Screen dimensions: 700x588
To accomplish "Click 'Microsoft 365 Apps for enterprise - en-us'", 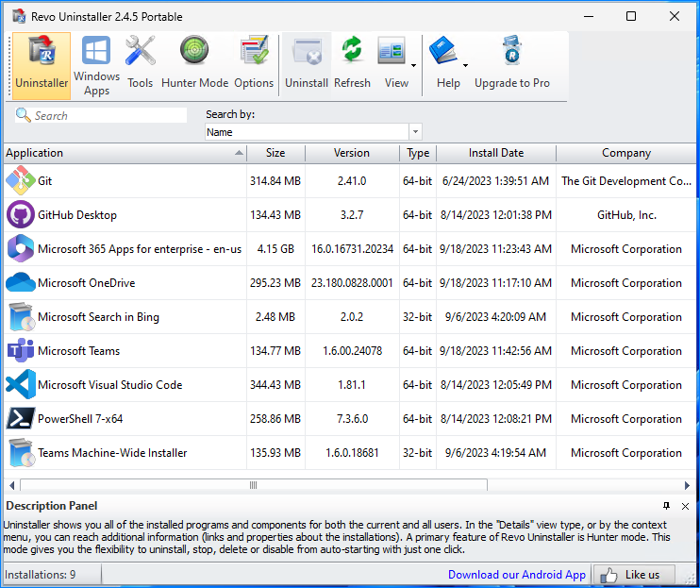I will pos(140,248).
